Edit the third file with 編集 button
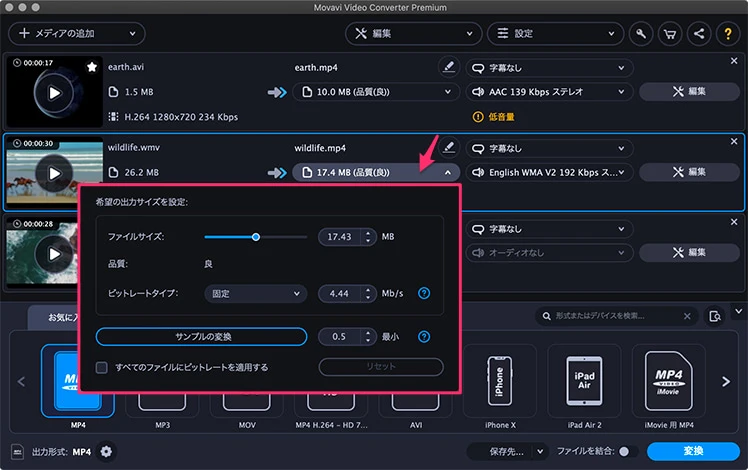 [689, 253]
